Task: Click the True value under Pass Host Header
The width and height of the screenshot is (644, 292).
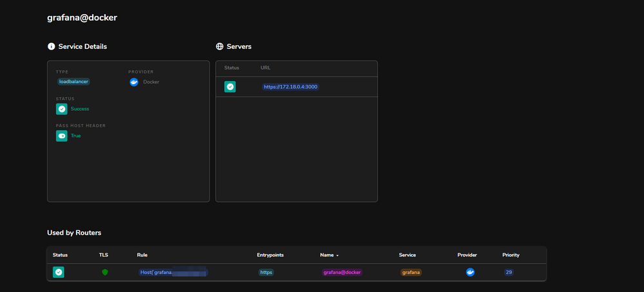Action: (x=75, y=136)
